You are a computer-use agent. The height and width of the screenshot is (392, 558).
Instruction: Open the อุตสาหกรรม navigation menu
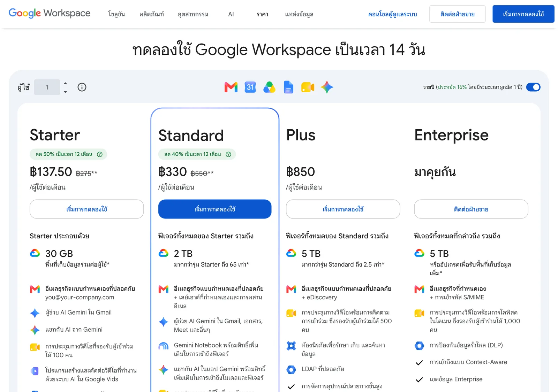click(x=193, y=14)
